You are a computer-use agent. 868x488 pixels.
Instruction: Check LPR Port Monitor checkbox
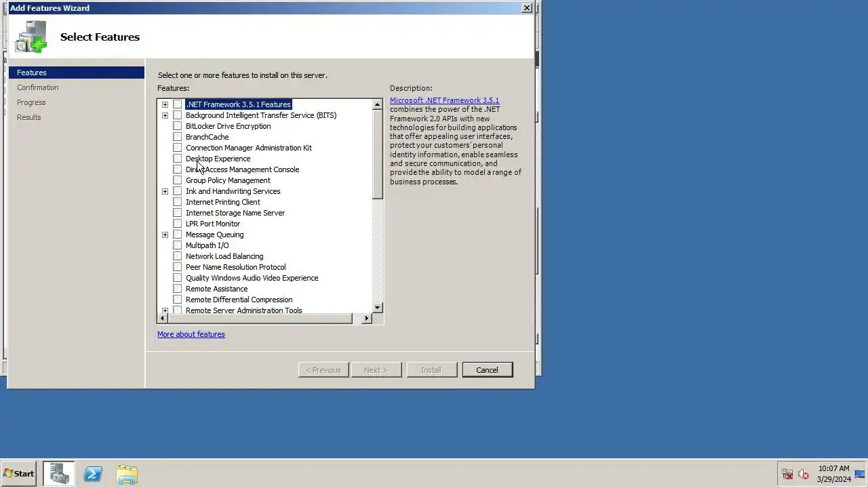(x=178, y=224)
